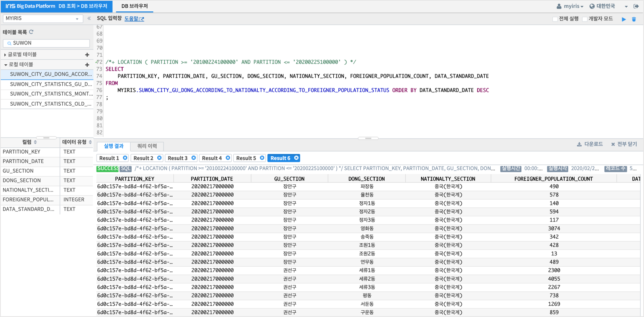The image size is (644, 317).
Task: Click the editor/results splitter handle
Action: pyautogui.click(x=368, y=138)
